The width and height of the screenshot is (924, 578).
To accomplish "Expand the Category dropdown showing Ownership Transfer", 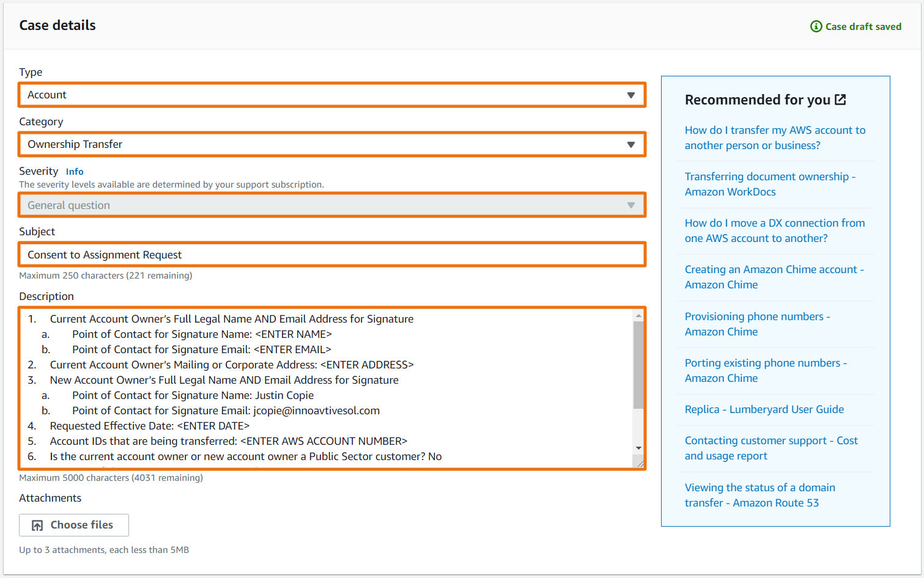I will pos(332,145).
